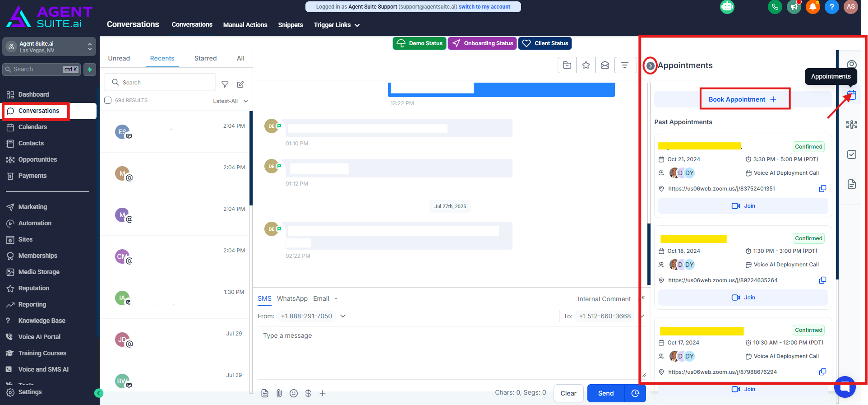Open the tasks checkmark sidebar icon
The image size is (868, 405).
(851, 154)
